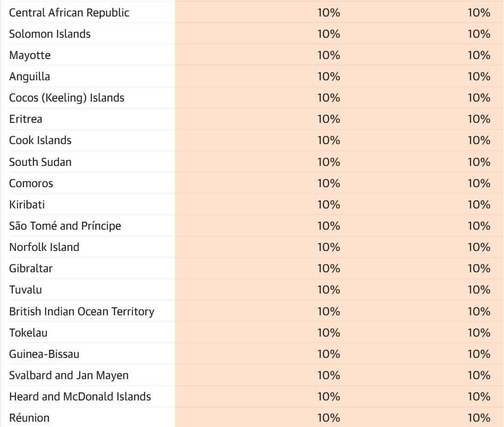
Task: Click Heard and McDonald Islands label
Action: pos(80,397)
